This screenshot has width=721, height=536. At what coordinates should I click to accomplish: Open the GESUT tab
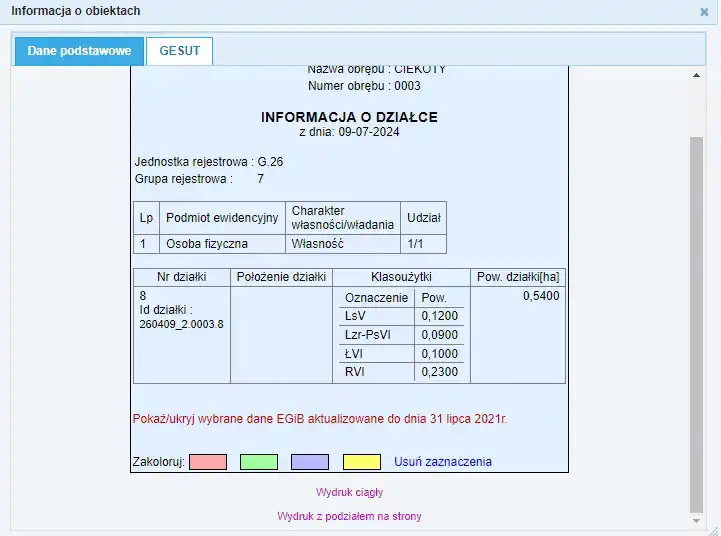pos(179,51)
